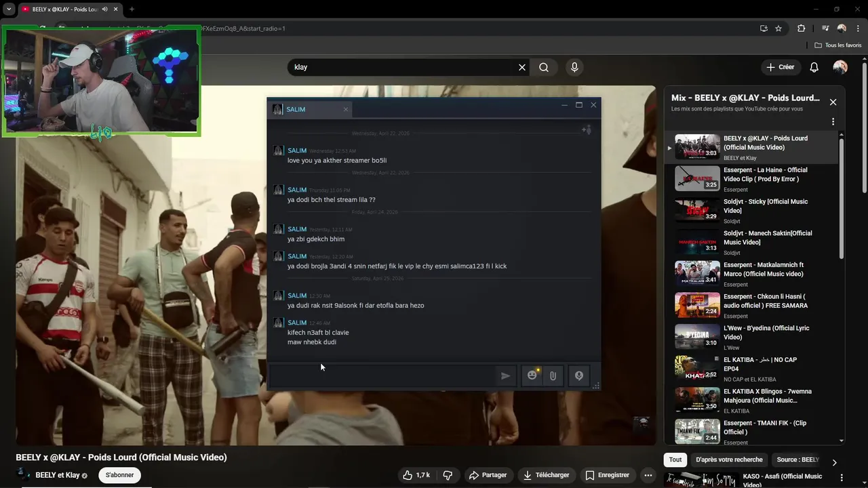Open the BEELY et Klay channel avatar
The height and width of the screenshot is (488, 868).
pyautogui.click(x=23, y=474)
